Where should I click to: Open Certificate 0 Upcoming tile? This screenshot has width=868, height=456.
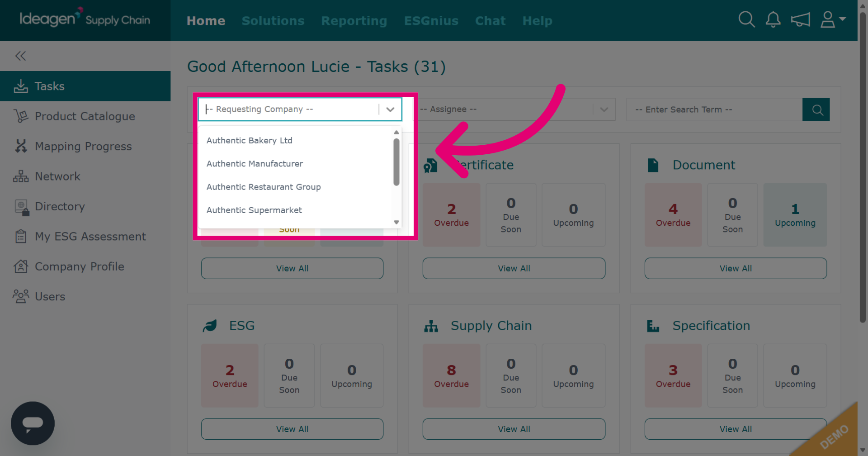tap(573, 215)
